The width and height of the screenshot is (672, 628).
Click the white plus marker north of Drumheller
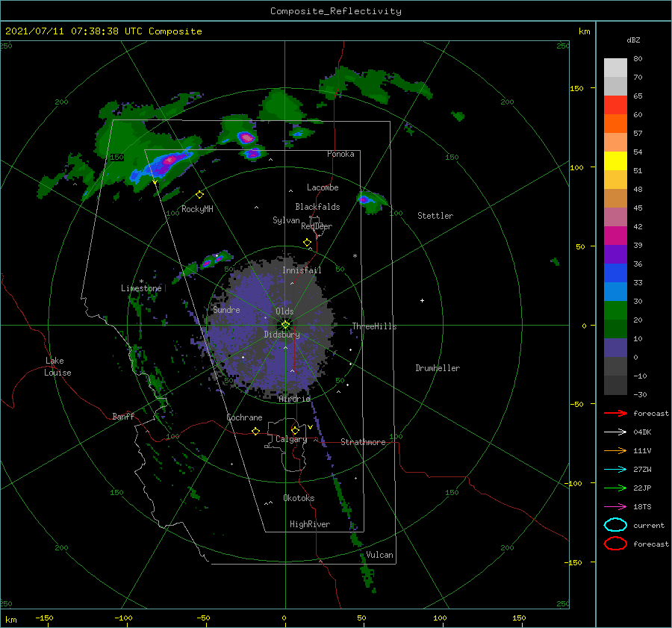422,300
